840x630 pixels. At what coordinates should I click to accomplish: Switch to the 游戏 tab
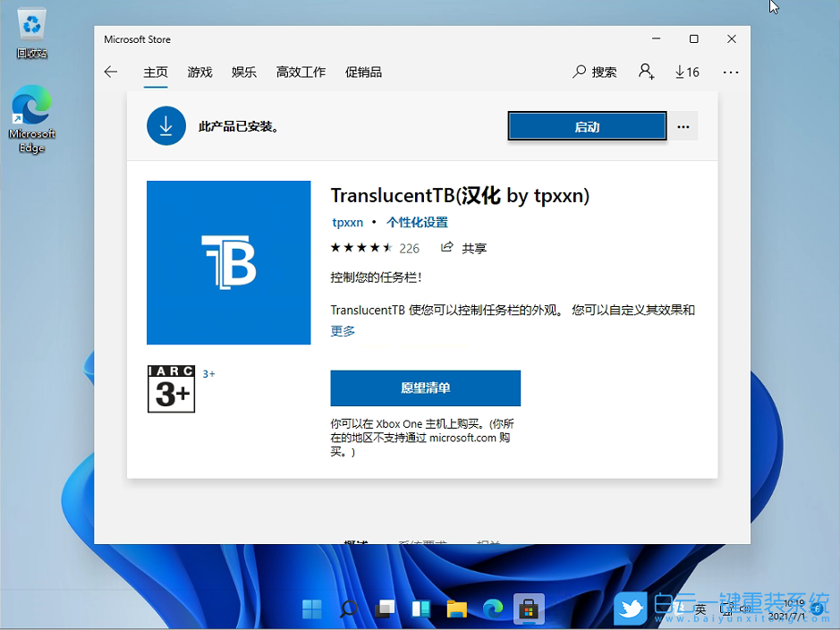[199, 72]
